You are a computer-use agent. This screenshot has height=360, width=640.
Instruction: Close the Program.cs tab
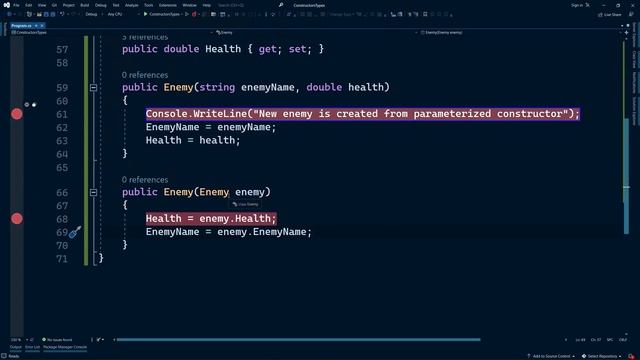click(x=42, y=26)
